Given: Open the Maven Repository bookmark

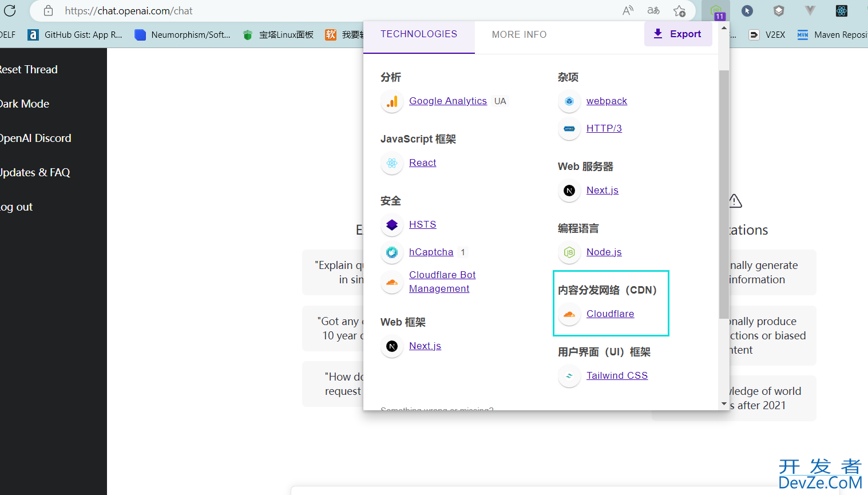Looking at the screenshot, I should 833,35.
